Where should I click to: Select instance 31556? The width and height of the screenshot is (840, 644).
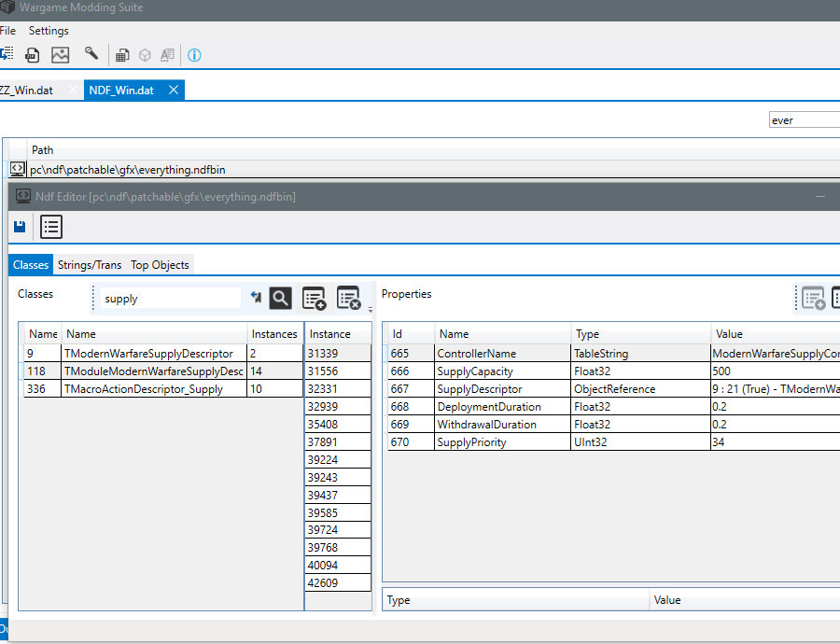(x=338, y=371)
